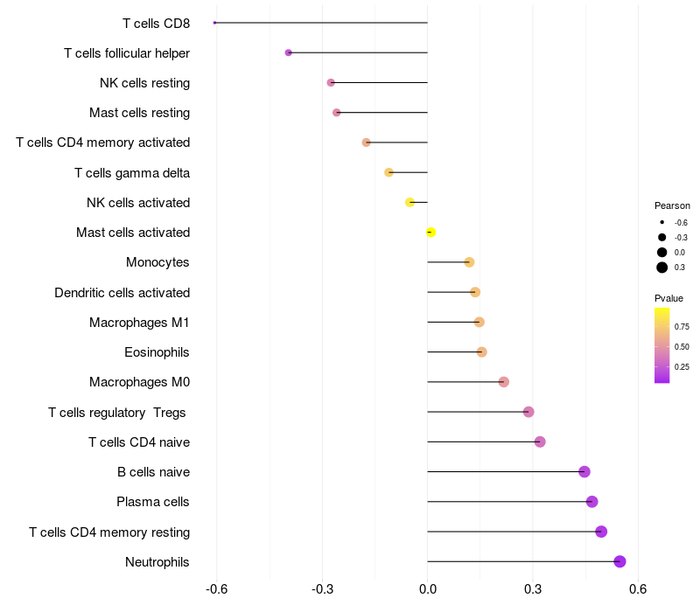Click the -0.6 x-axis tick label
This screenshot has width=700, height=612.
pos(217,589)
